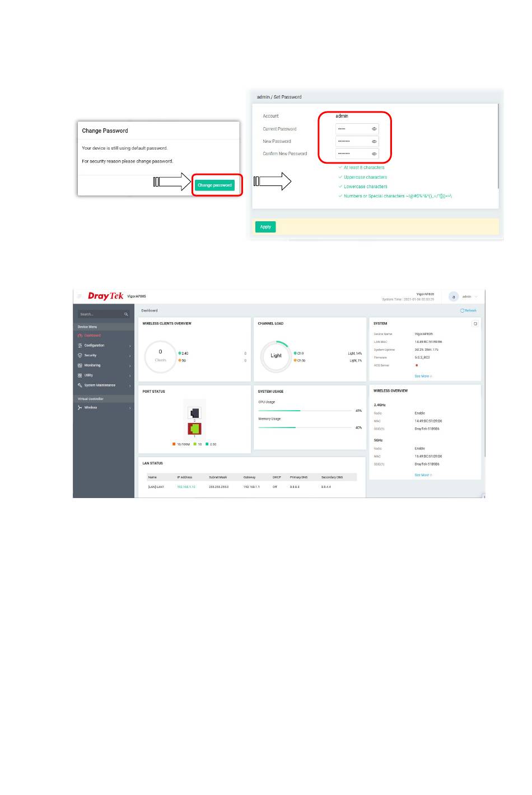
Task: Click the New Password input field
Action: pyautogui.click(x=357, y=141)
